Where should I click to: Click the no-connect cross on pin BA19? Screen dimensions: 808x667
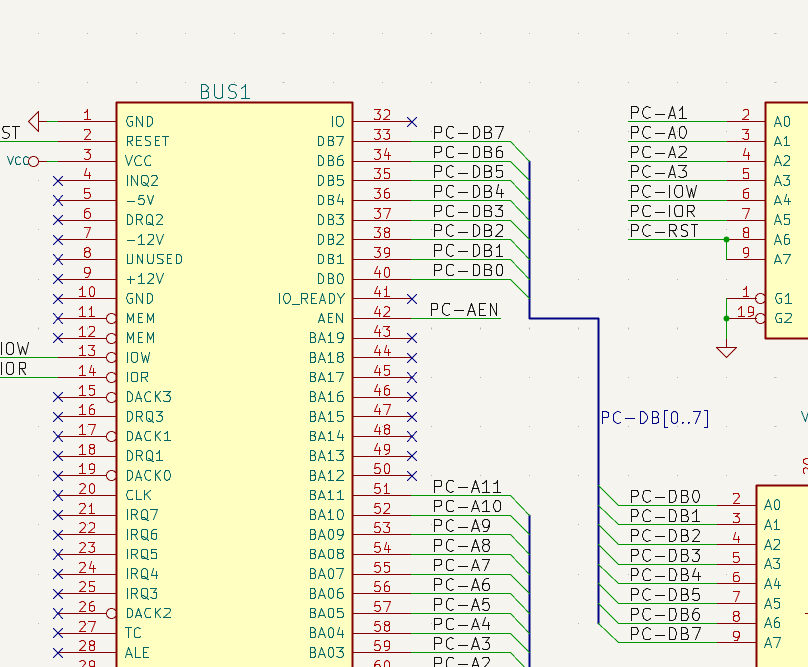[411, 337]
